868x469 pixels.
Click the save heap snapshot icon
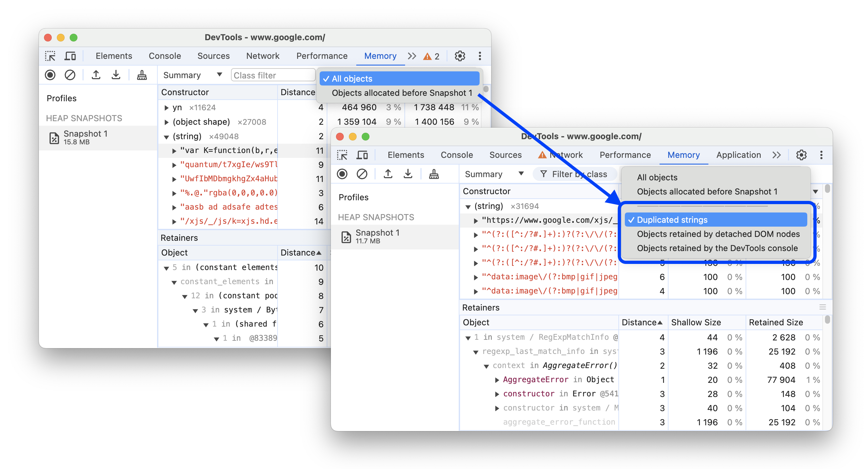coord(407,175)
